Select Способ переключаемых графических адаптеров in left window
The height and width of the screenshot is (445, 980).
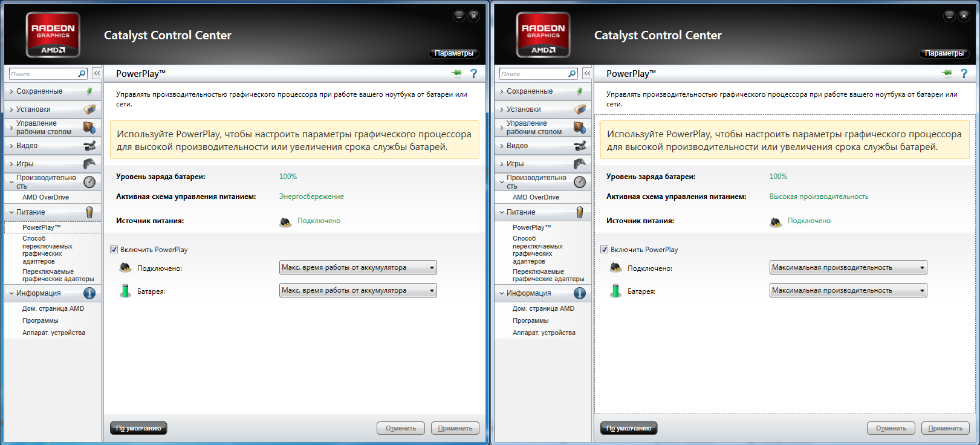tap(47, 250)
